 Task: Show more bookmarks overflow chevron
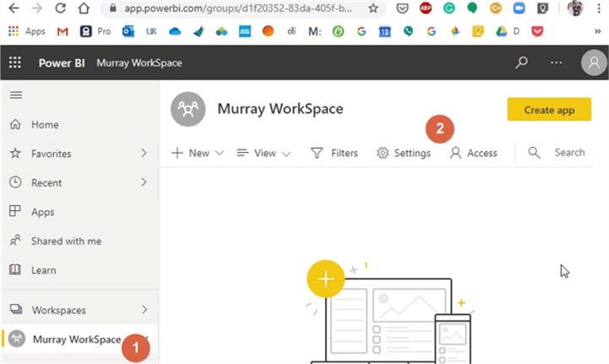click(x=597, y=31)
